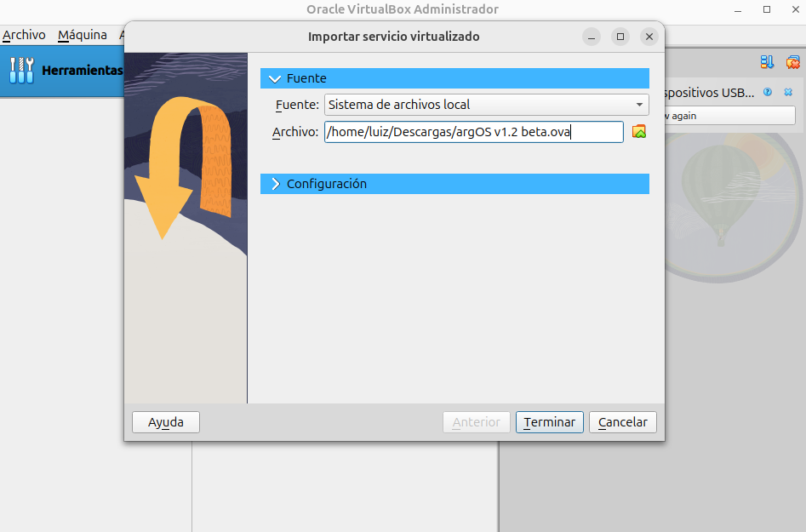Expand the Configuración section
The width and height of the screenshot is (806, 532).
tap(275, 184)
